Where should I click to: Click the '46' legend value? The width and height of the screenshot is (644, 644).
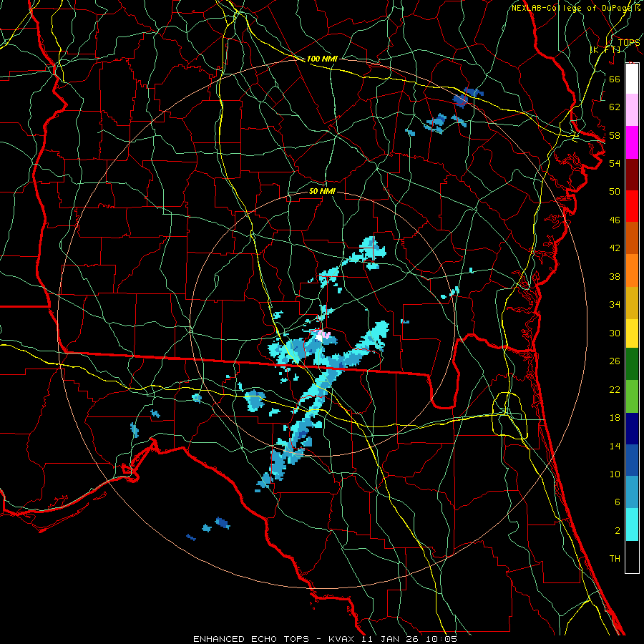(x=615, y=220)
